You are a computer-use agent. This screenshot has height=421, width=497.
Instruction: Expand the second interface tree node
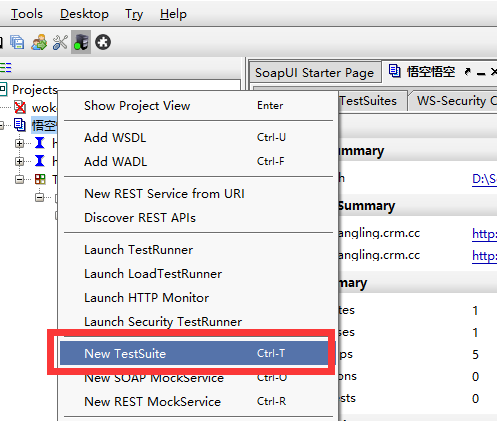pyautogui.click(x=19, y=161)
